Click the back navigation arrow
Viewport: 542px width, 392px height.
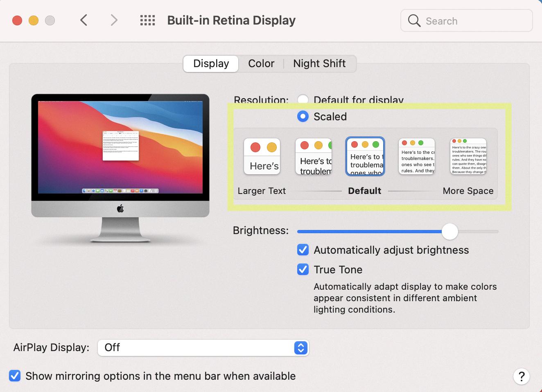point(84,20)
